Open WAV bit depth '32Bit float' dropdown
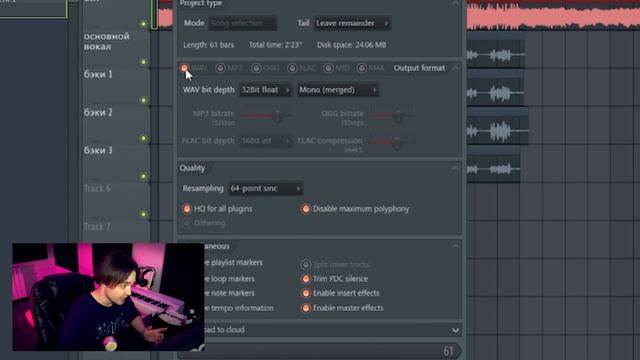The width and height of the screenshot is (640, 360). click(265, 90)
